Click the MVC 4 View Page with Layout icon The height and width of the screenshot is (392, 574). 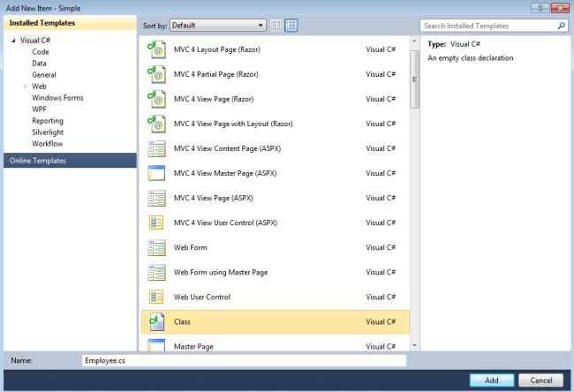156,124
